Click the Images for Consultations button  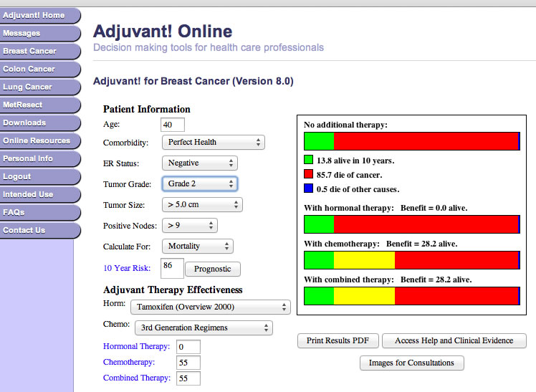[411, 363]
